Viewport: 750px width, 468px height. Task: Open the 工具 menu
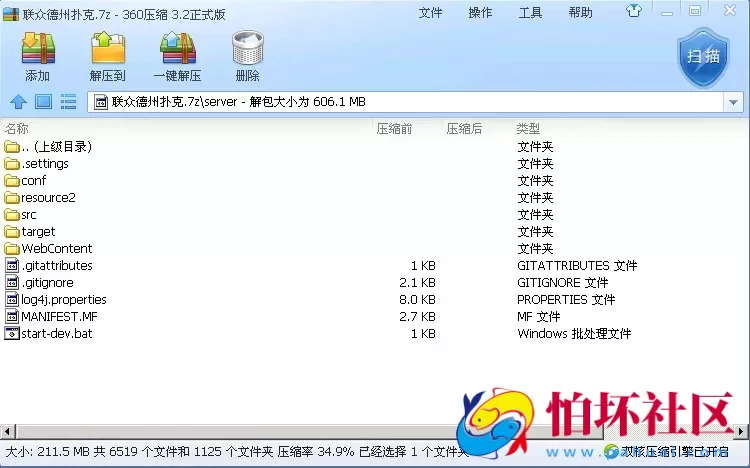[x=530, y=13]
